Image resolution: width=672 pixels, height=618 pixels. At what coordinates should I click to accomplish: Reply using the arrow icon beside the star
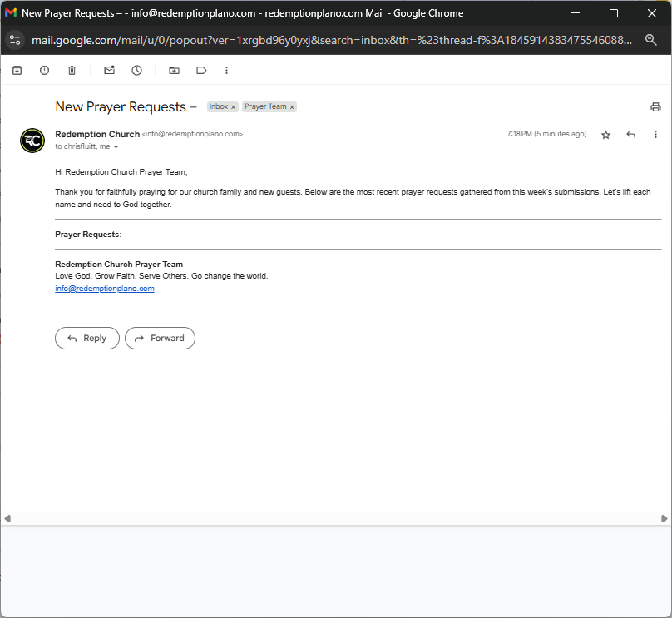[x=631, y=135]
